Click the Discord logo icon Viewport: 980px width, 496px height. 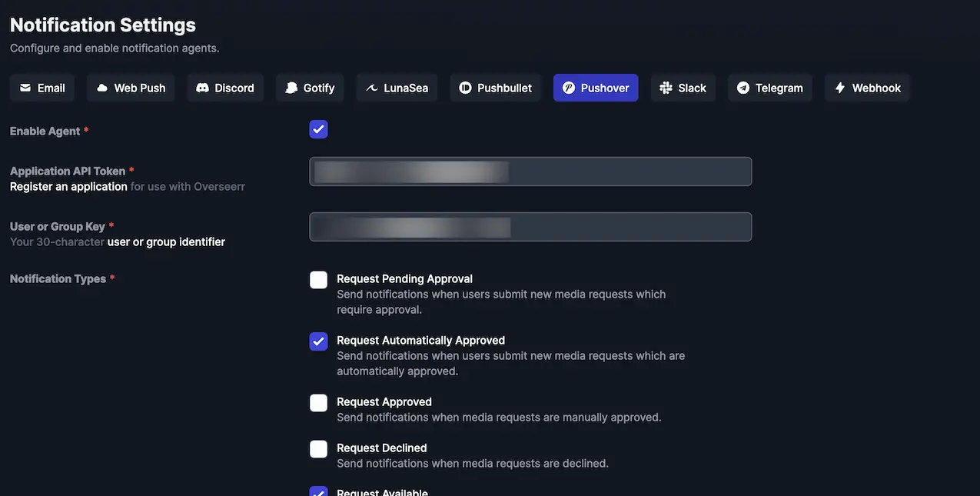[x=203, y=88]
